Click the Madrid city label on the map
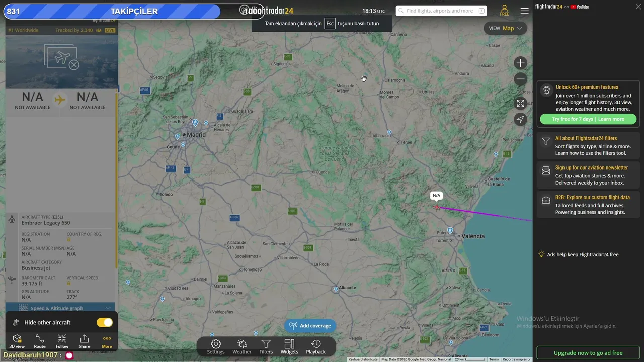The width and height of the screenshot is (644, 362). click(196, 135)
